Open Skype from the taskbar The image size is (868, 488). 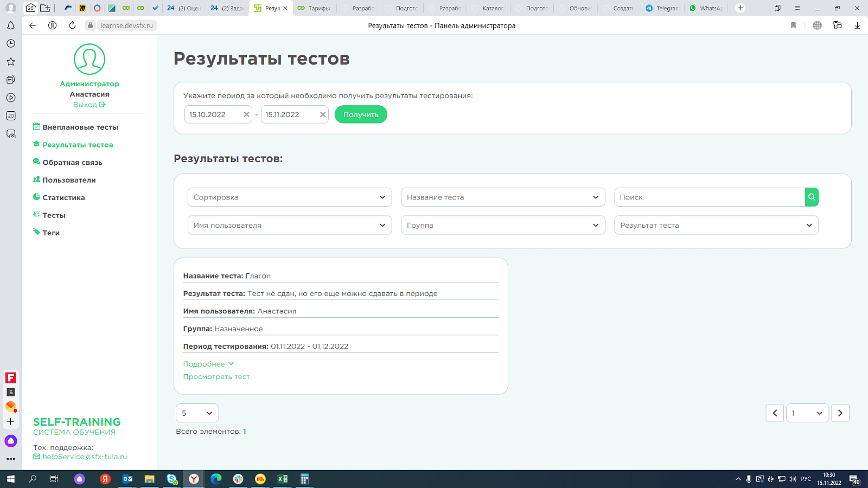pos(172,479)
